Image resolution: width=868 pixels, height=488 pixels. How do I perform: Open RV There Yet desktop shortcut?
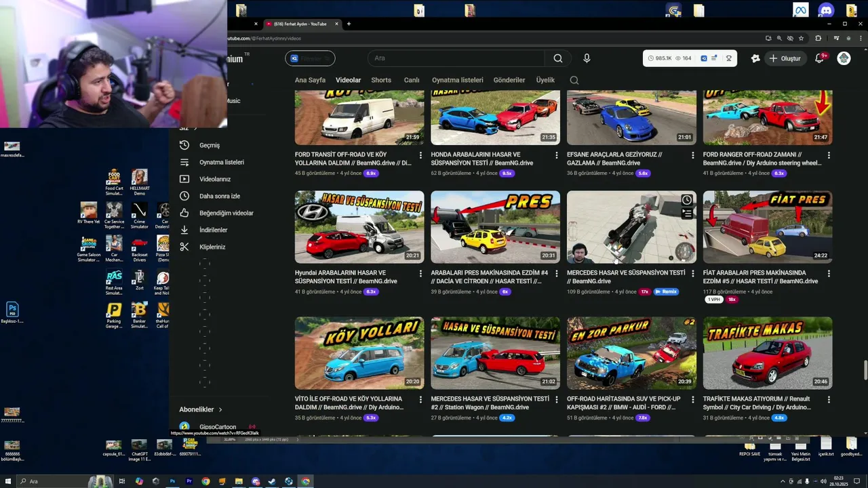pos(88,213)
